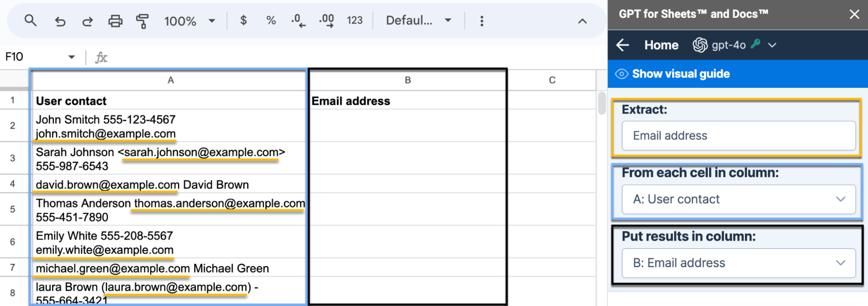Click the Home label in sidebar
Viewport: 868px width, 306px height.
[661, 45]
